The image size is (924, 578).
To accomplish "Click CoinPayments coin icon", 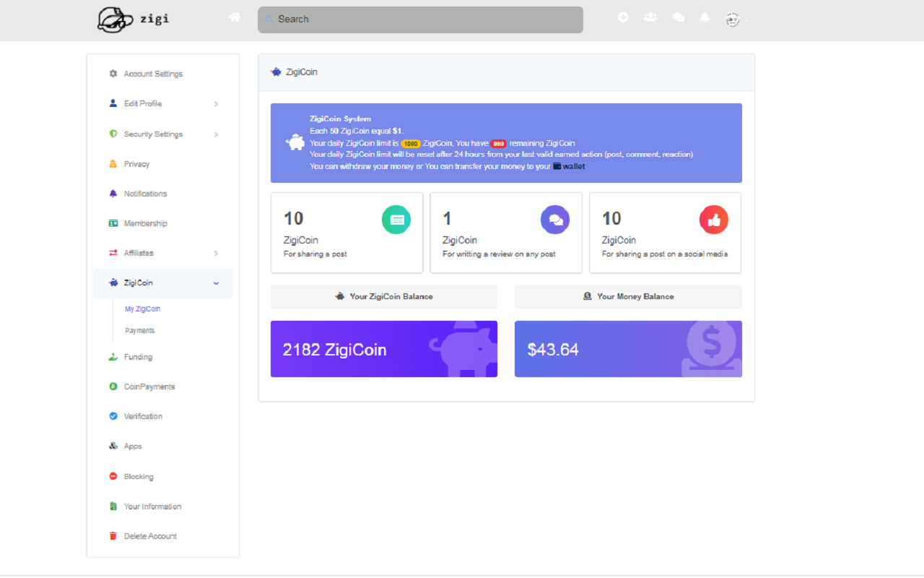I will coord(113,387).
